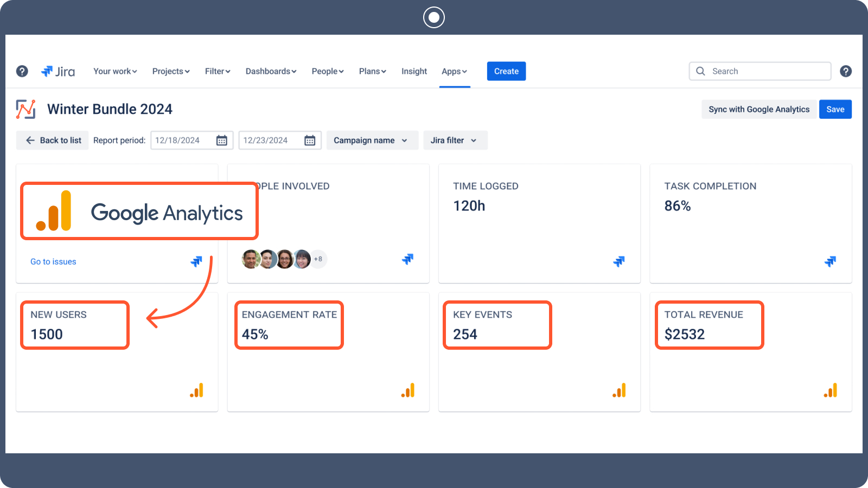Click Sync with Google Analytics
This screenshot has height=488, width=868.
[x=759, y=109]
